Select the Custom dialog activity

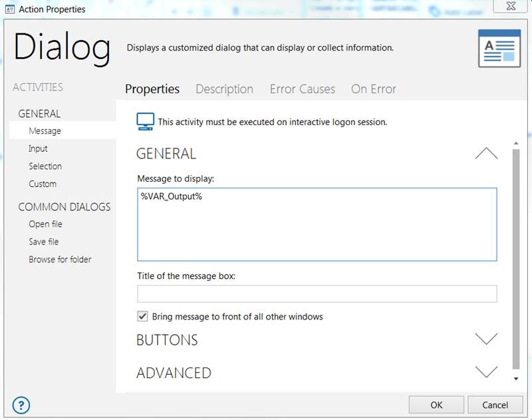[x=43, y=184]
